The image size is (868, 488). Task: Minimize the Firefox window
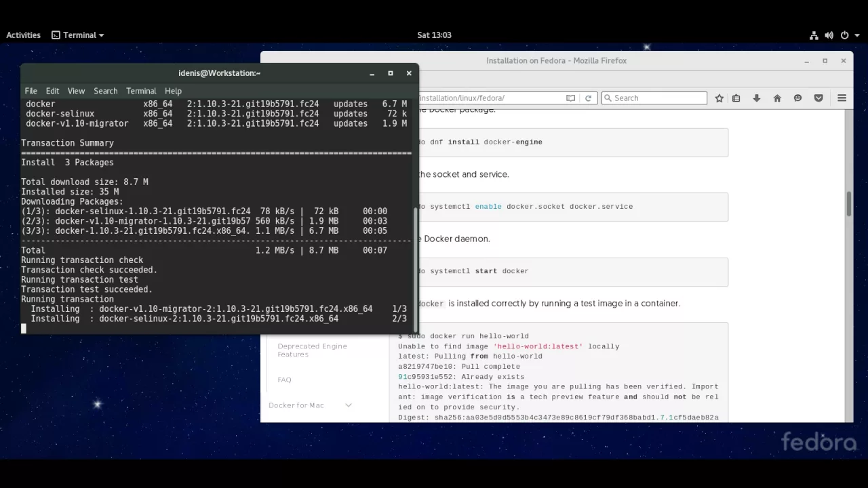tap(806, 61)
